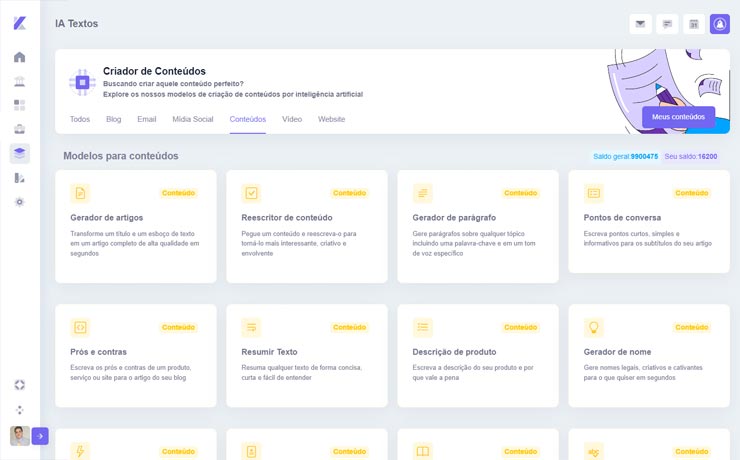The height and width of the screenshot is (460, 740).
Task: Open the chat messages icon
Action: [x=667, y=24]
